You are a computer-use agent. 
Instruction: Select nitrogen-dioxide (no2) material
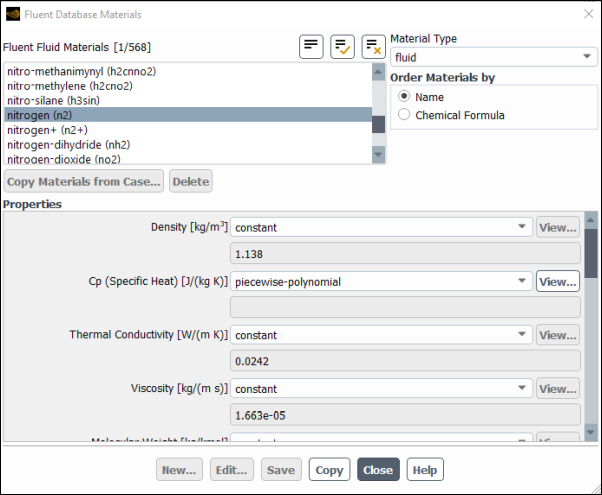coord(188,159)
